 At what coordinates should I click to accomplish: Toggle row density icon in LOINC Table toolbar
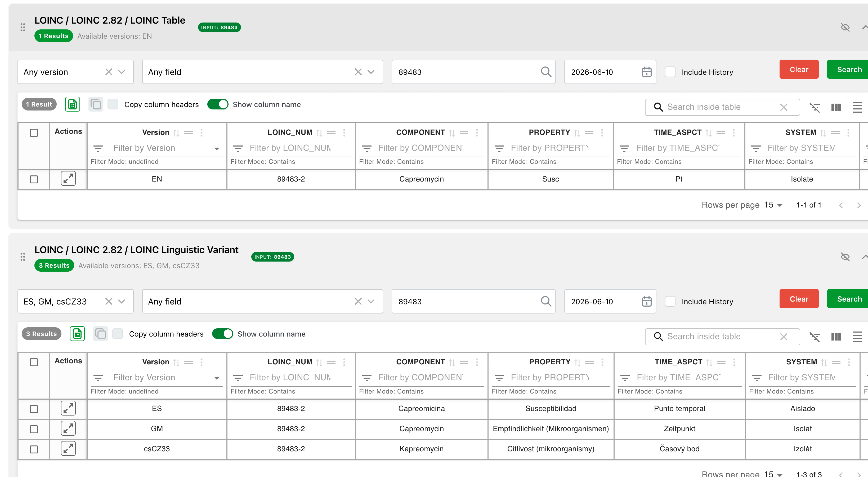click(x=857, y=108)
